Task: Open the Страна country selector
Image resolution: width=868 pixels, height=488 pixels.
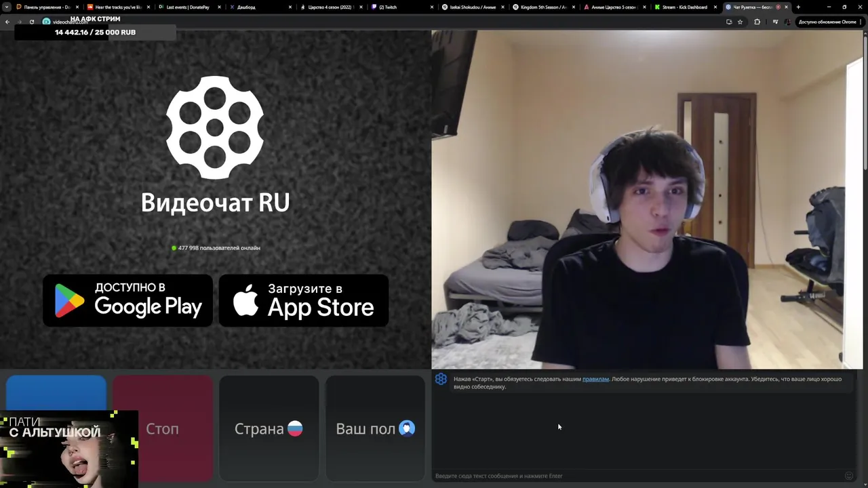Action: click(x=269, y=428)
